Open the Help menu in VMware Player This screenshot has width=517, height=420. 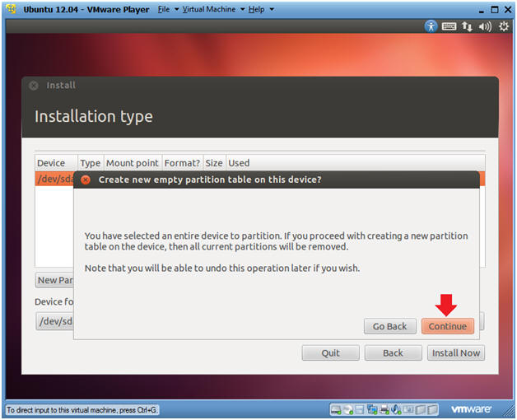coord(257,9)
